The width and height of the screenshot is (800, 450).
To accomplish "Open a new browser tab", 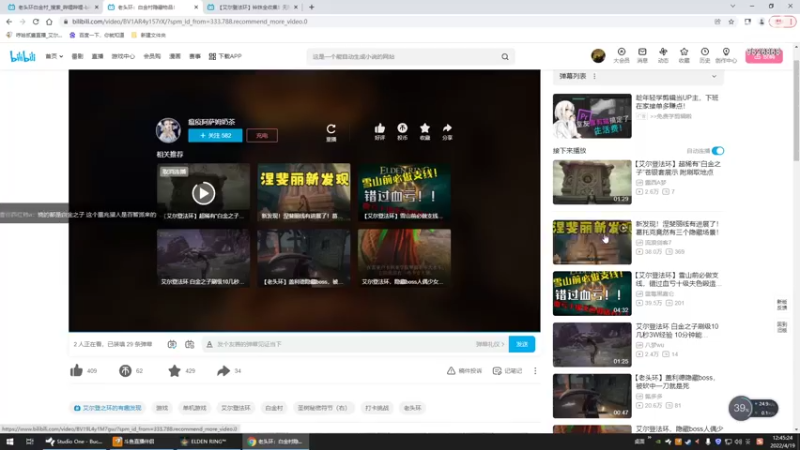I will click(x=311, y=7).
